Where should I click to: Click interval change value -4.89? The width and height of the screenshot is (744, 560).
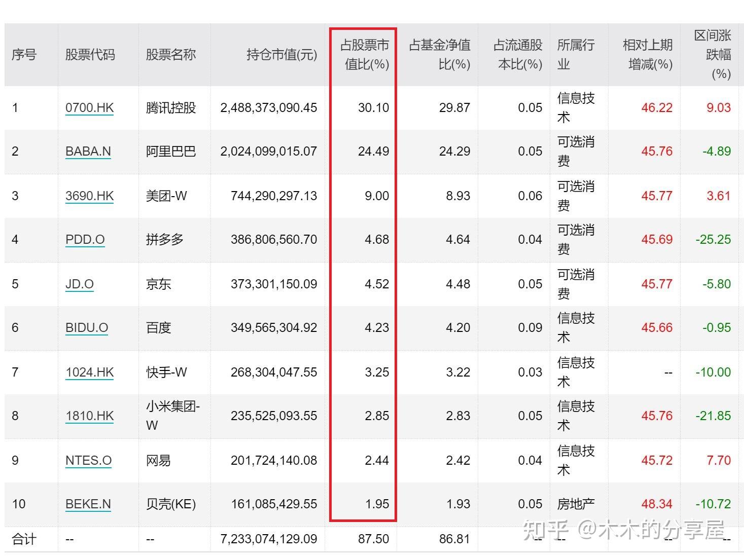tap(717, 151)
